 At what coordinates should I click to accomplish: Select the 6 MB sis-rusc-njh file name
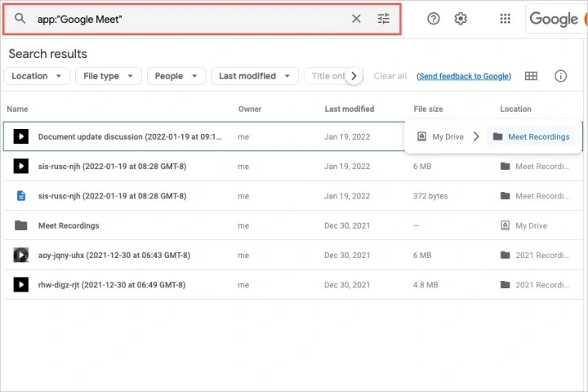coord(112,166)
